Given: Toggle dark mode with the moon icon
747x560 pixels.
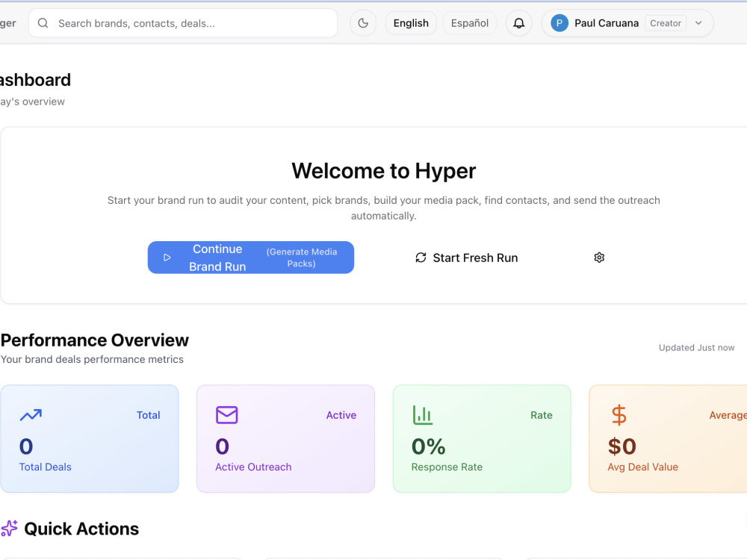Looking at the screenshot, I should tap(363, 23).
